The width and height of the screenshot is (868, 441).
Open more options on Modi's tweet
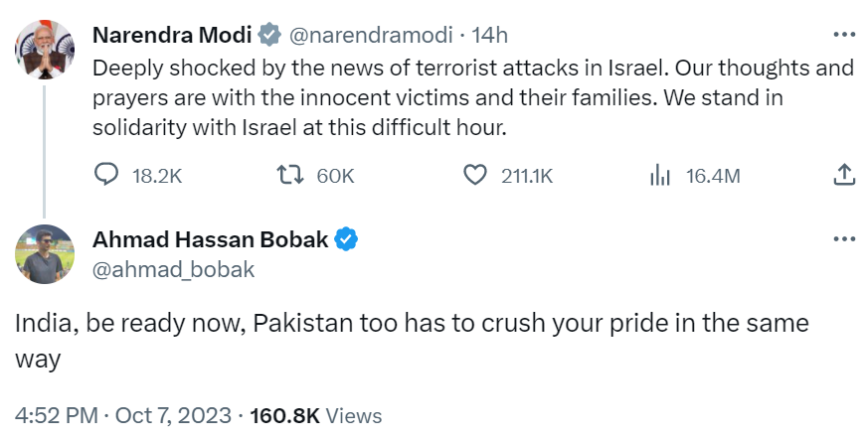[x=843, y=35]
